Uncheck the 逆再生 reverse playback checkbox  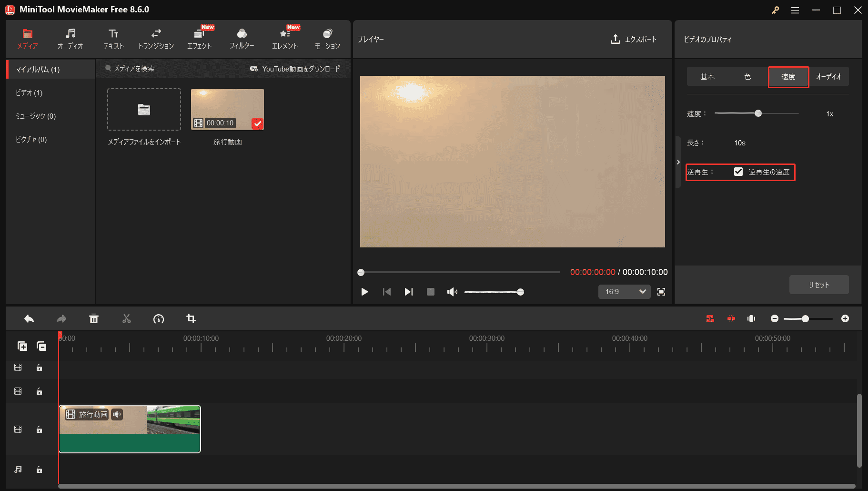pyautogui.click(x=738, y=171)
